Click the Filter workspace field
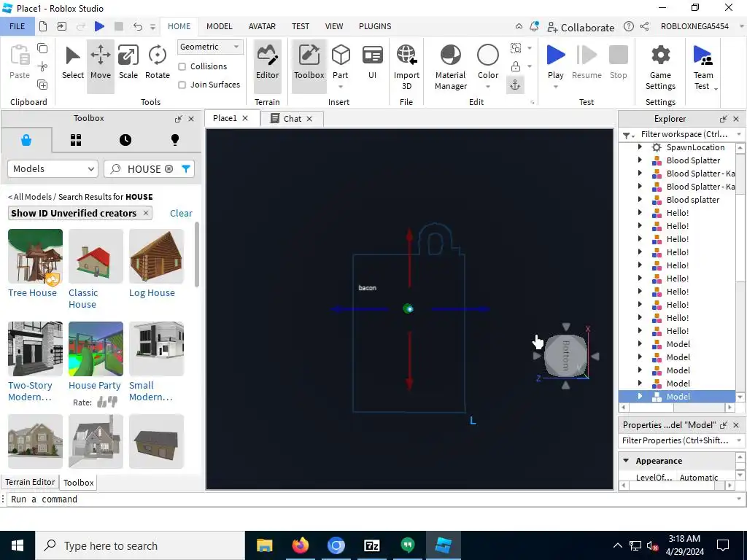747x560 pixels. point(684,134)
